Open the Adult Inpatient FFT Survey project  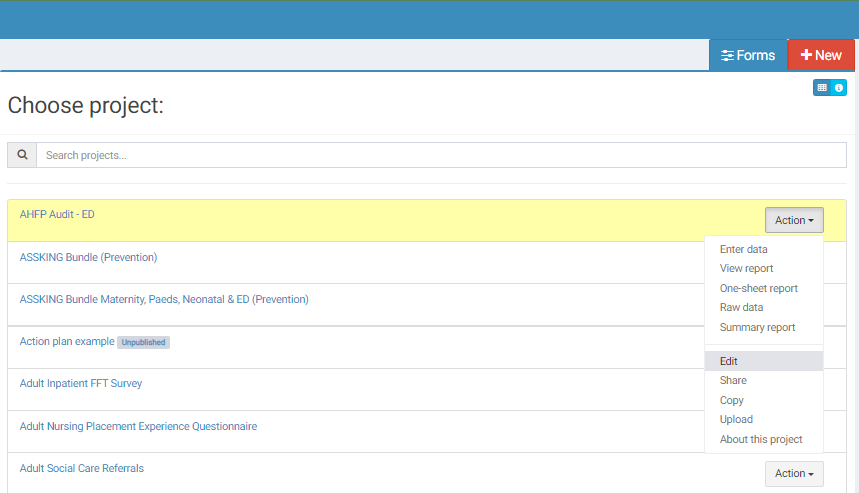pos(81,383)
